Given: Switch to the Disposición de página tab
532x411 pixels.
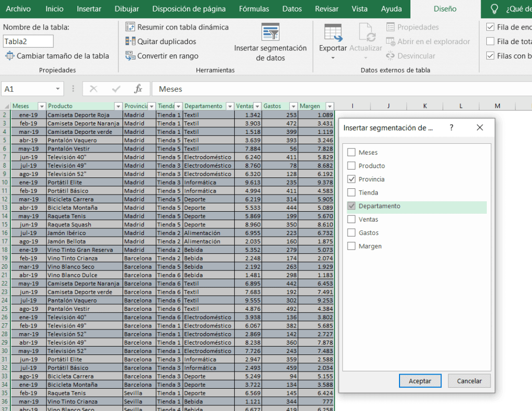Looking at the screenshot, I should point(189,9).
